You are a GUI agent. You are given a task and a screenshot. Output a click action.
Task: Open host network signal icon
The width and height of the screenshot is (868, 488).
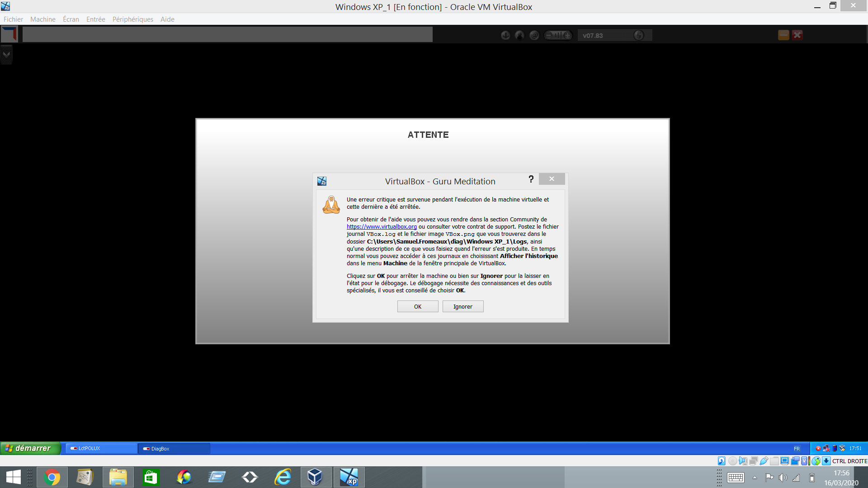pos(797,478)
